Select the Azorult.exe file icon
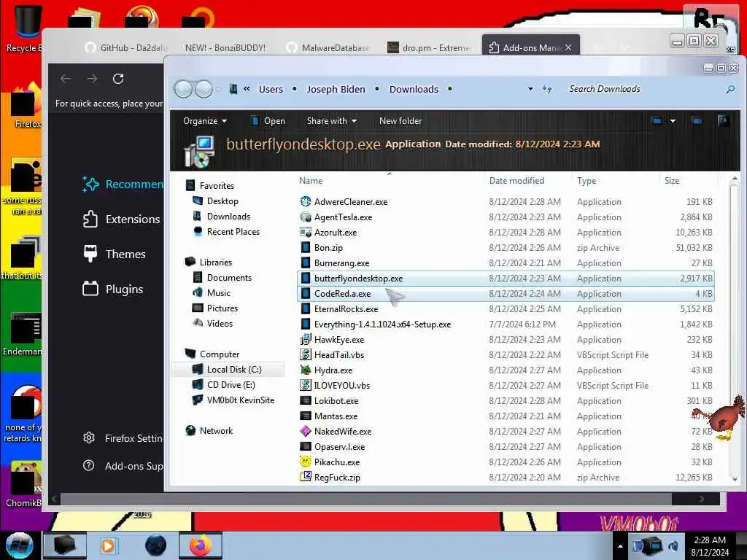 [x=306, y=232]
